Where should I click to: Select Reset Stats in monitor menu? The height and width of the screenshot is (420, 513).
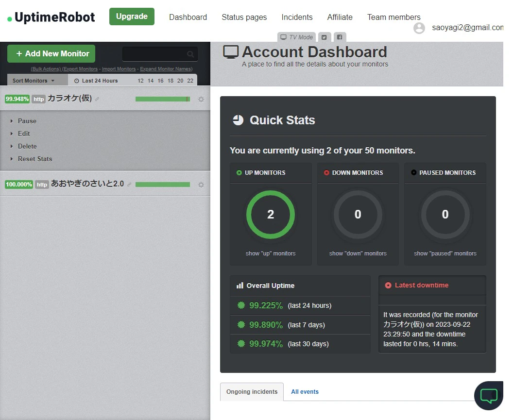coord(35,159)
